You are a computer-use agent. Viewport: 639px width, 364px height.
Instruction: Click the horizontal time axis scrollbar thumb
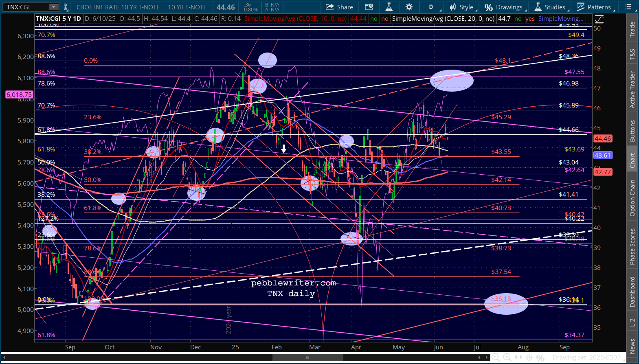307,357
